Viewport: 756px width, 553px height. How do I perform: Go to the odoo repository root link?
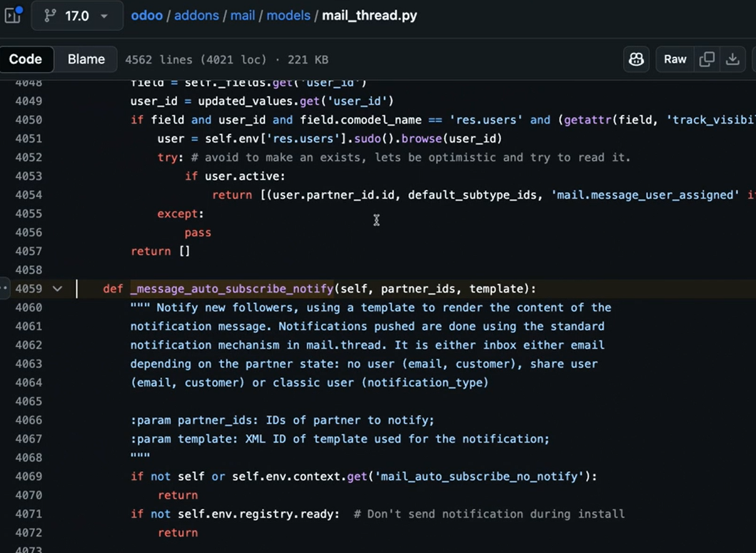[x=146, y=15]
